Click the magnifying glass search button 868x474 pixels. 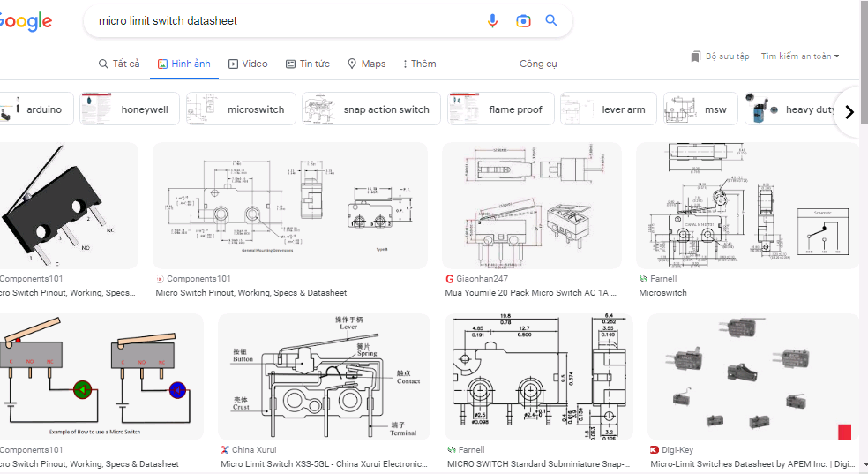pyautogui.click(x=551, y=21)
